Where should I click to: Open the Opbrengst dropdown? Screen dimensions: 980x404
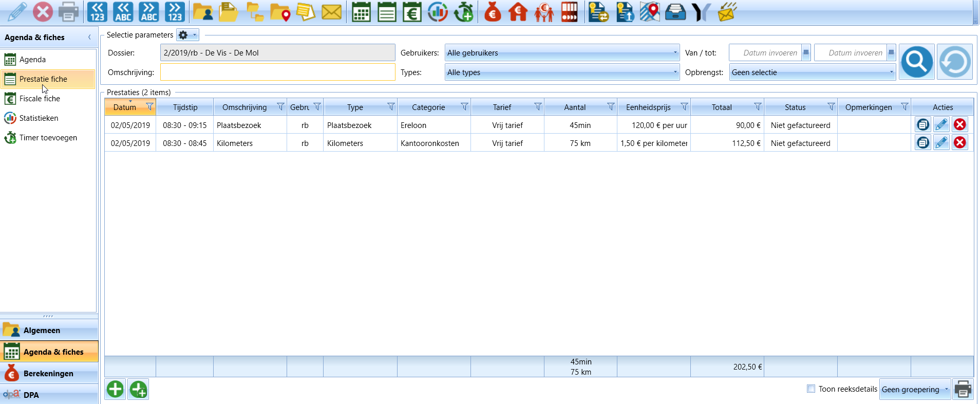click(x=813, y=72)
